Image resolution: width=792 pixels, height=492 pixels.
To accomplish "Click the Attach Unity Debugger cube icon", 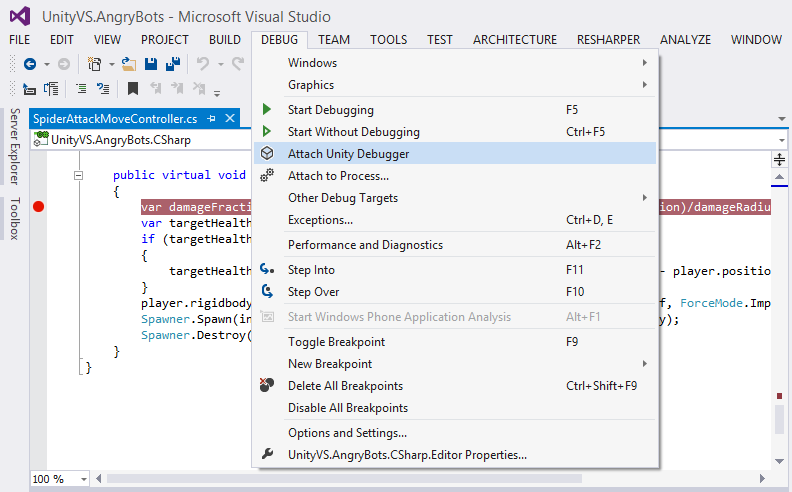I will pos(267,153).
